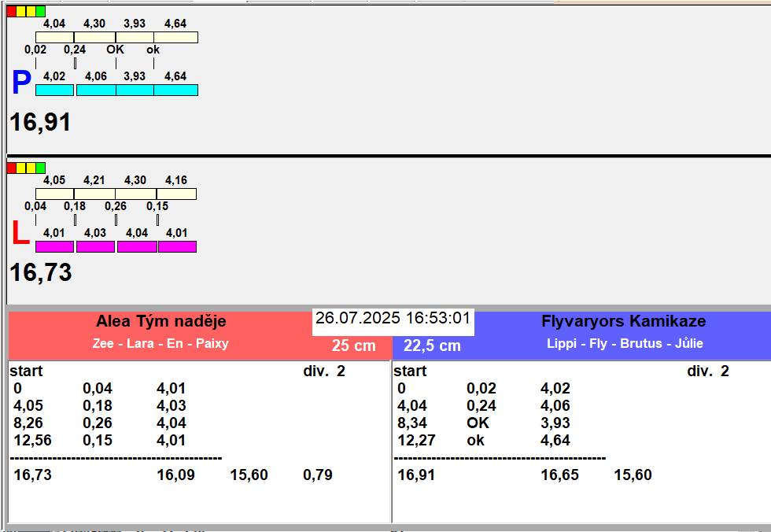The height and width of the screenshot is (532, 771).
Task: Click the 0,79 value in the left results
Action: [x=317, y=475]
